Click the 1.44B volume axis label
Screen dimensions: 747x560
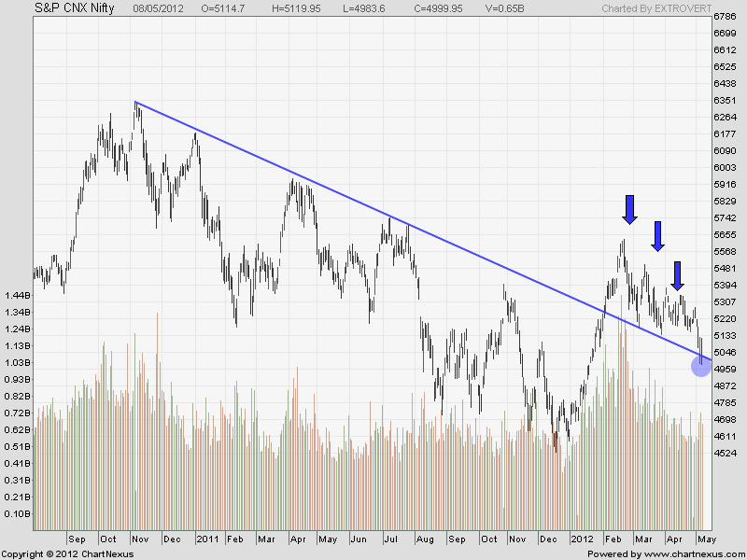(16, 296)
